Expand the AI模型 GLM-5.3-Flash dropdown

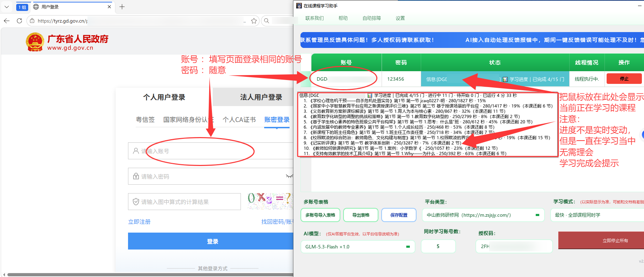tap(358, 247)
